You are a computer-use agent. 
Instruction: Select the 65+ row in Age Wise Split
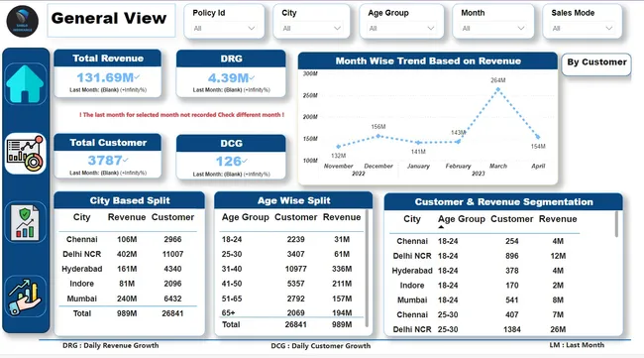point(290,312)
